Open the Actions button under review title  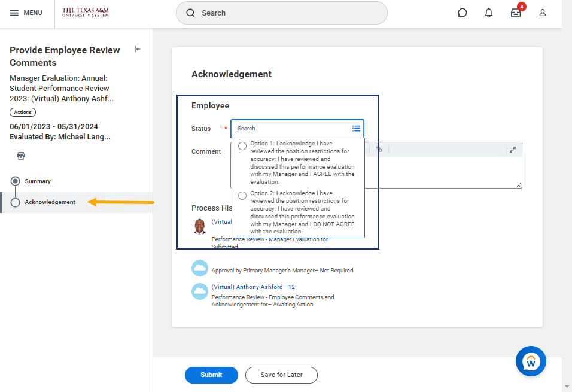pyautogui.click(x=23, y=112)
